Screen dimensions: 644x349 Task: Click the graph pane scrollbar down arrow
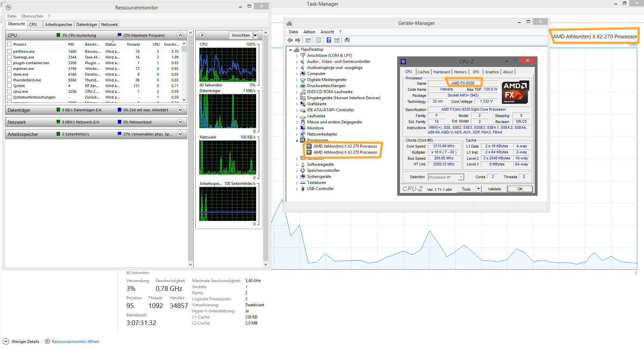(266, 265)
